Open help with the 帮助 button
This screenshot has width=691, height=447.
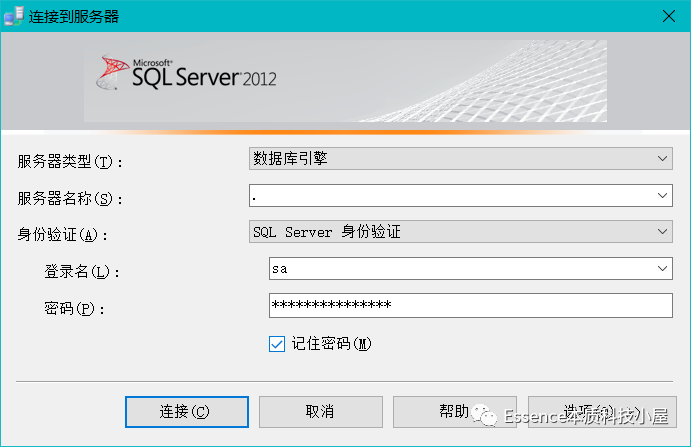[x=455, y=412]
